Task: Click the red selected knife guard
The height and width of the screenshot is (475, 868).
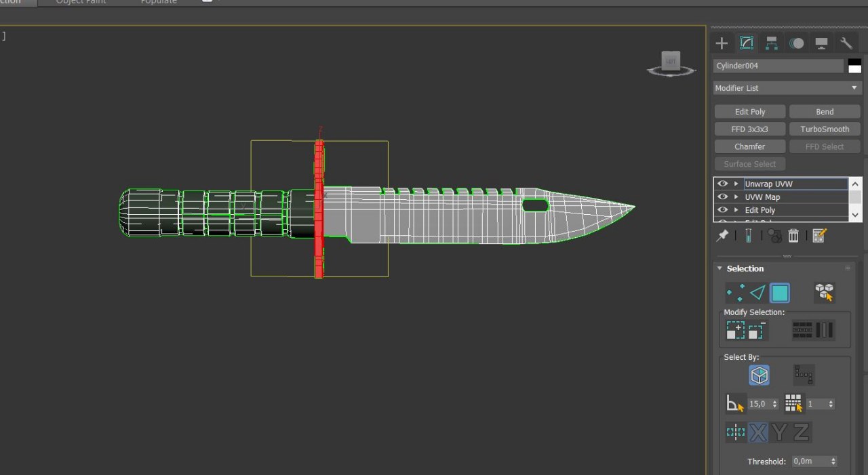Action: (x=319, y=209)
